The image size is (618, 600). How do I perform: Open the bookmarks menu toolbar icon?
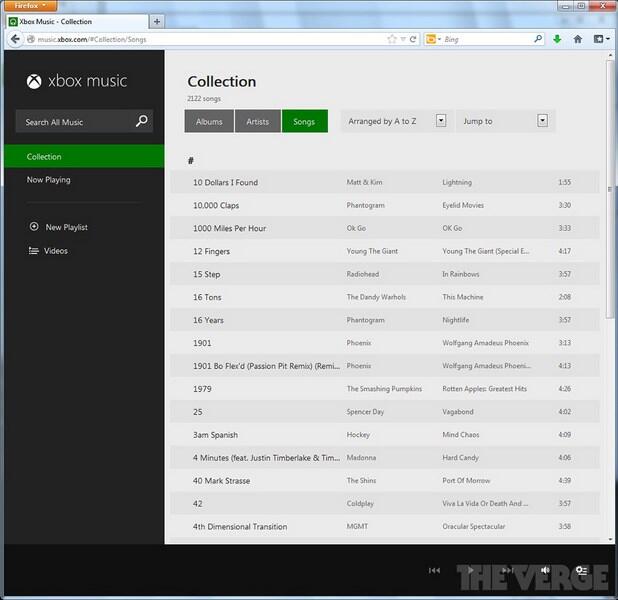click(x=601, y=39)
